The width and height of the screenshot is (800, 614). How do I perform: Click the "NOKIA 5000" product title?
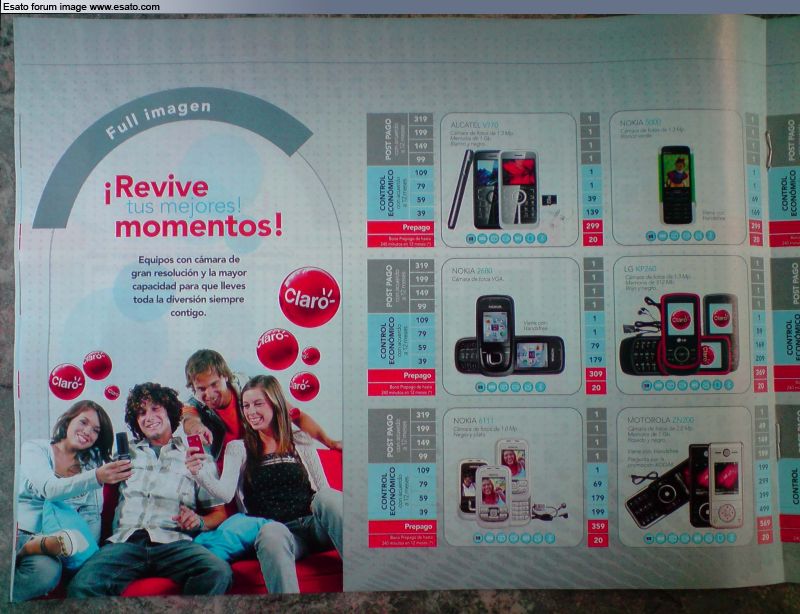(640, 122)
